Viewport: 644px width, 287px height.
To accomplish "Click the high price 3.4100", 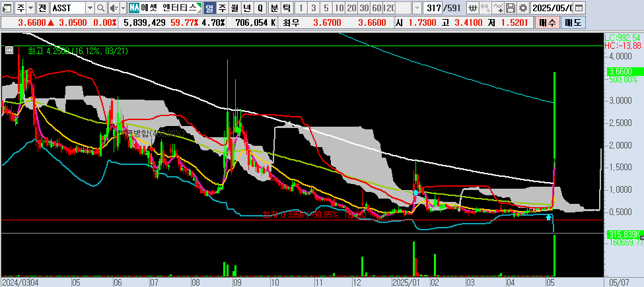I will pyautogui.click(x=468, y=22).
